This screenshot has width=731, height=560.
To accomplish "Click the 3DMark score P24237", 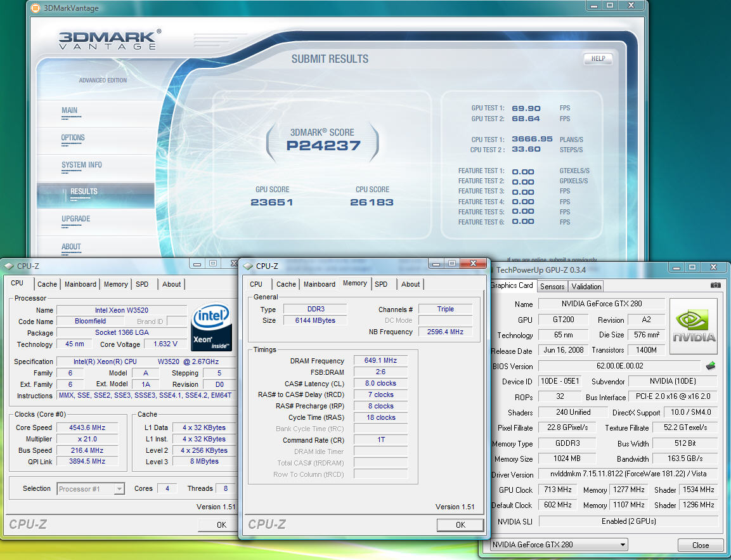I will [323, 145].
